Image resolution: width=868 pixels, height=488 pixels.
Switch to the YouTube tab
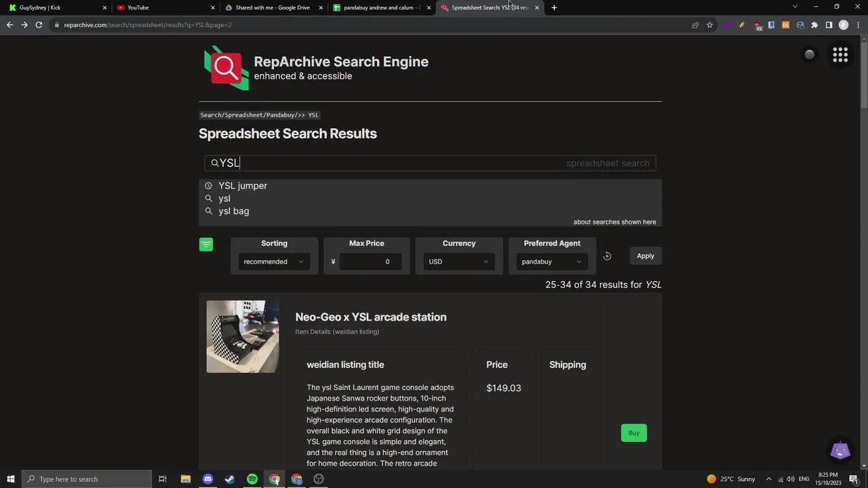point(165,7)
